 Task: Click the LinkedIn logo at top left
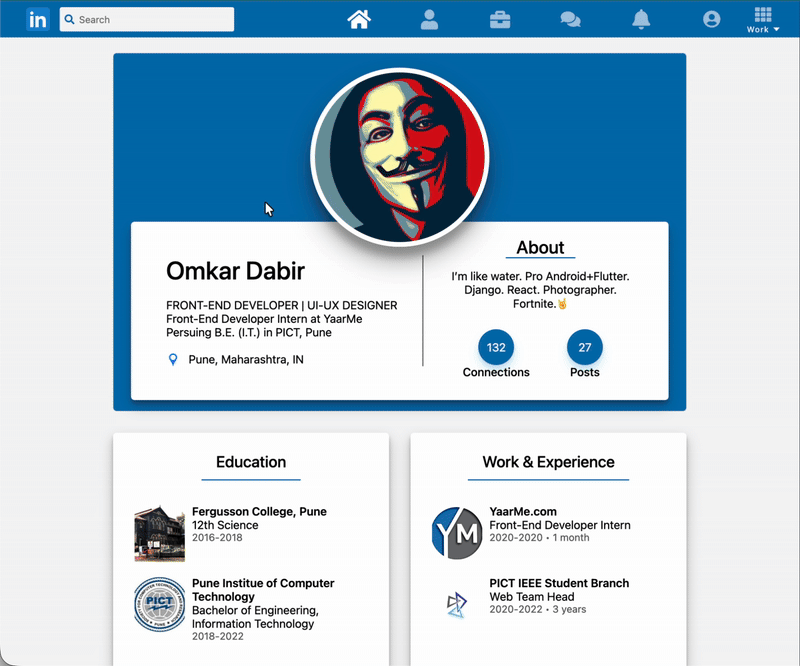(38, 18)
